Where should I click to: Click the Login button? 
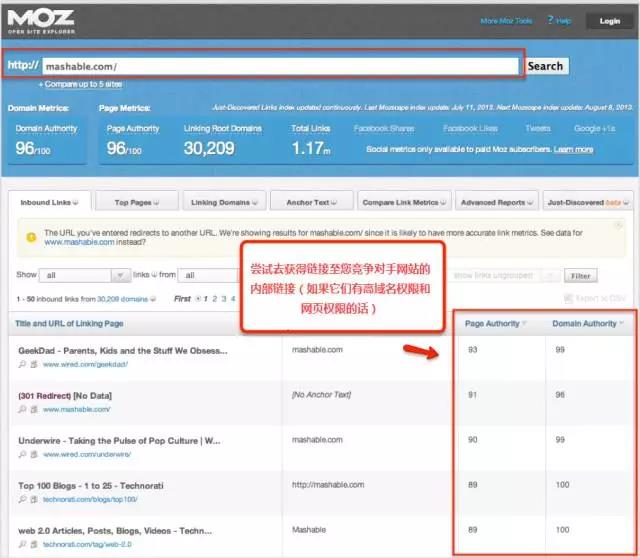click(609, 20)
